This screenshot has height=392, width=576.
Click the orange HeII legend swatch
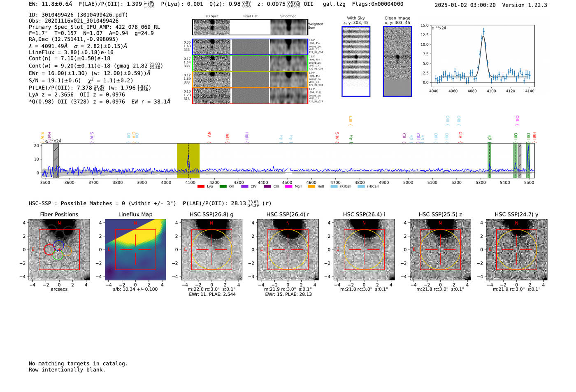point(311,186)
